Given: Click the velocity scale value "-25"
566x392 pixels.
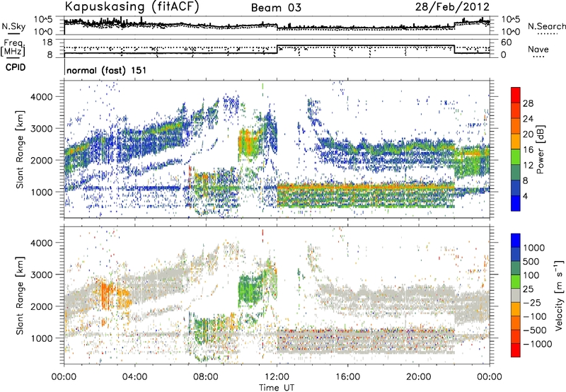Looking at the screenshot, I should click(x=532, y=302).
